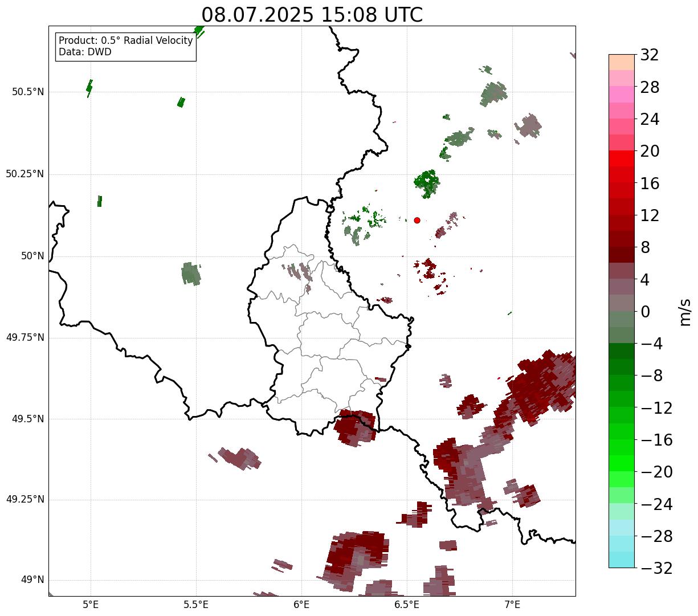Viewport: 698px width, 616px height.
Task: Click the colorbar value 28
Action: click(x=650, y=87)
